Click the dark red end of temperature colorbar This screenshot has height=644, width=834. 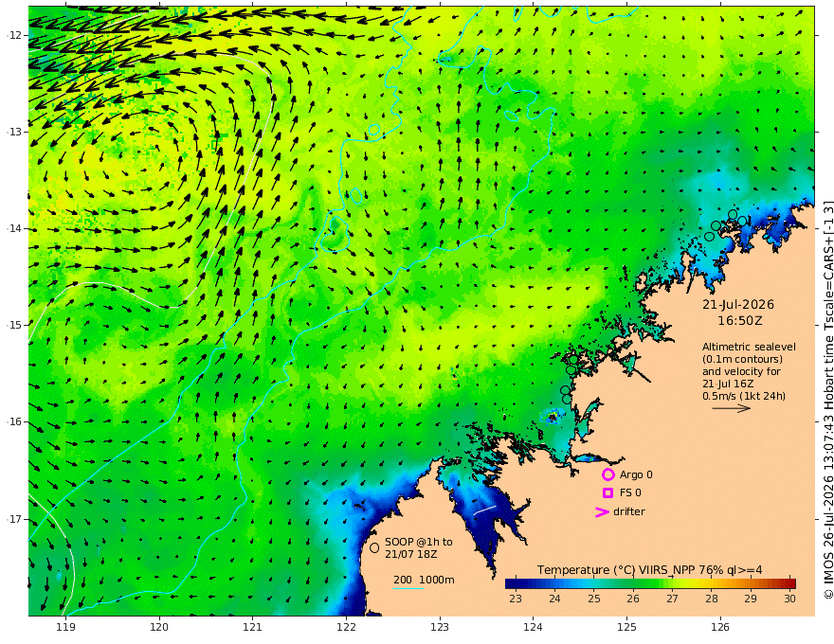click(x=789, y=583)
